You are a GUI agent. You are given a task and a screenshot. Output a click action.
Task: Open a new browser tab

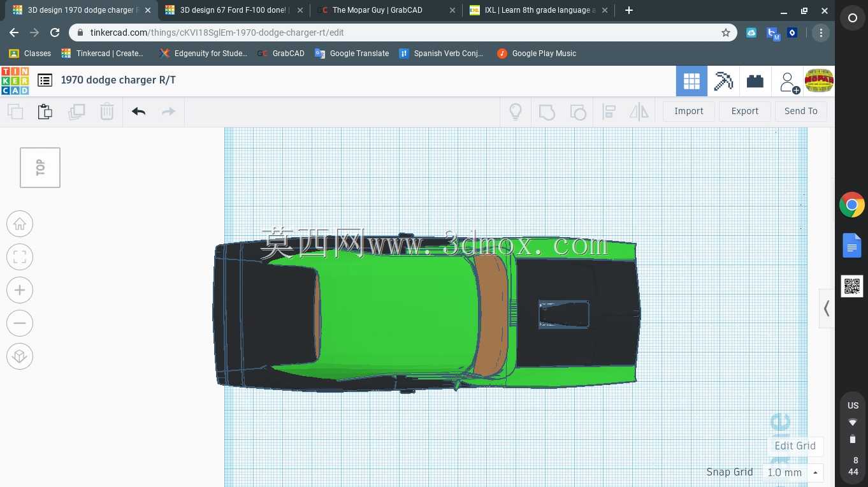pyautogui.click(x=629, y=10)
